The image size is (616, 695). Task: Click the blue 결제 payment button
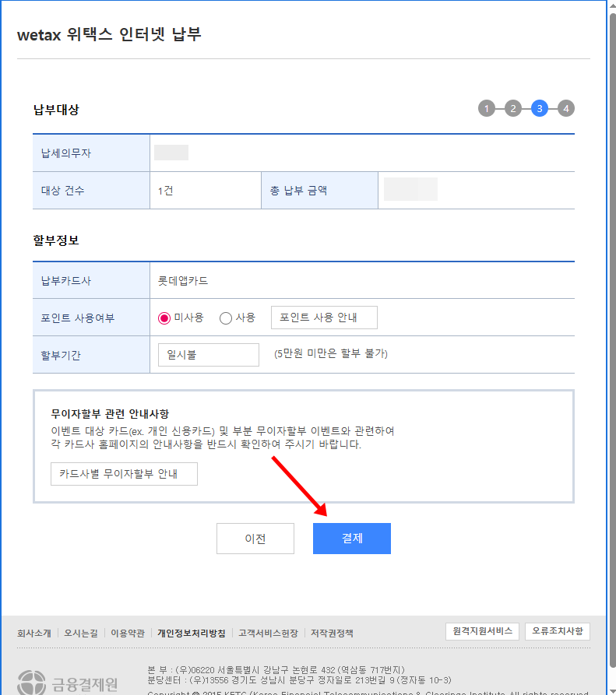[x=352, y=538]
